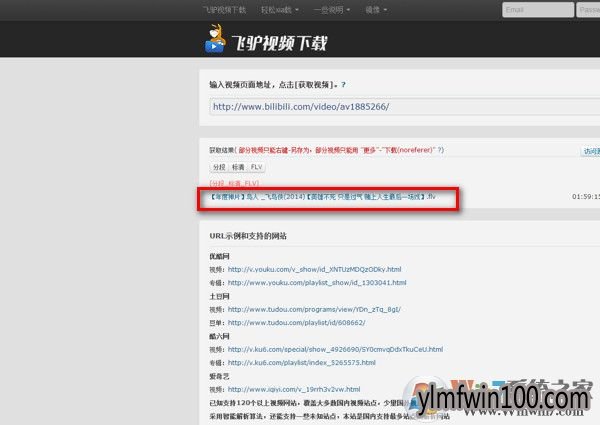600x425 pixels.
Task: Click the red noreferer hint text
Action: point(337,150)
